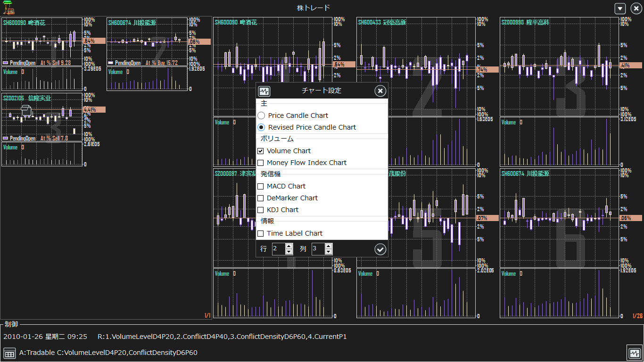644x362 pixels.
Task: Click the ボリューム section header in the dialog
Action: tap(277, 139)
